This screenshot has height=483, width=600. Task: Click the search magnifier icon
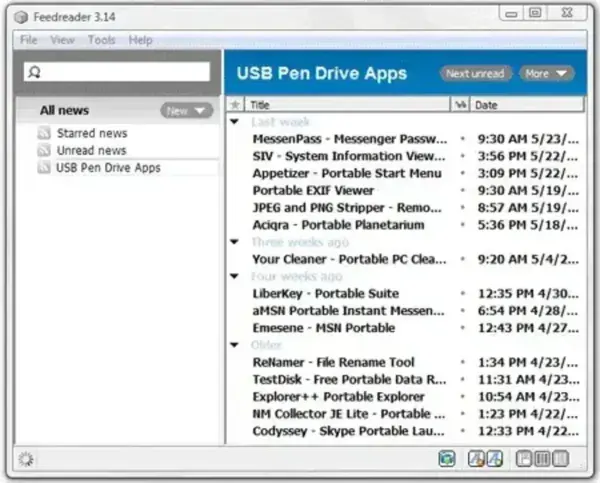click(35, 72)
